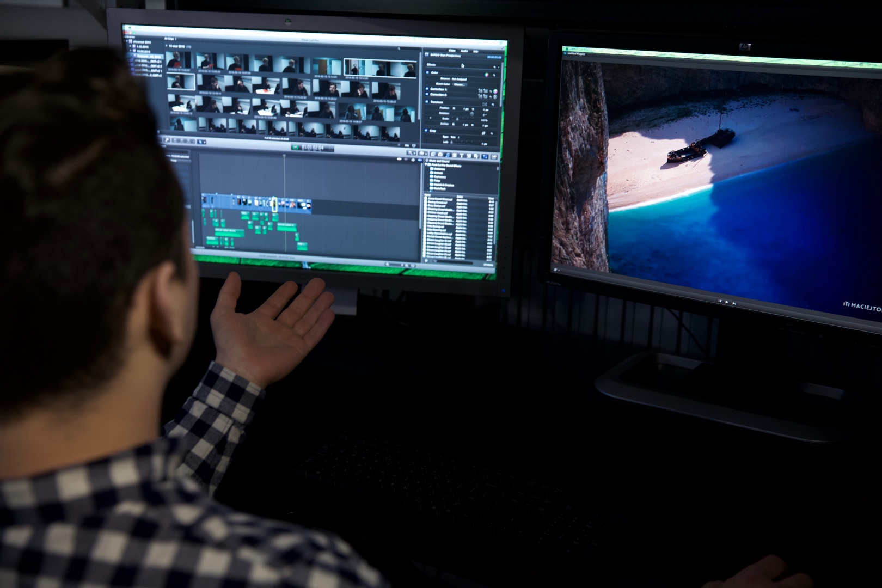
Task: Toggle the Balance checkbox
Action: point(427,78)
